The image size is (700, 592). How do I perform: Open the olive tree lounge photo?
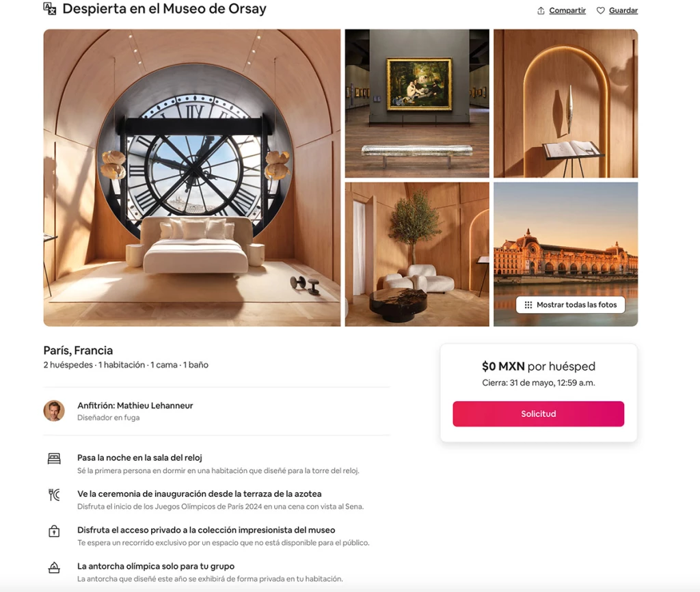(417, 254)
